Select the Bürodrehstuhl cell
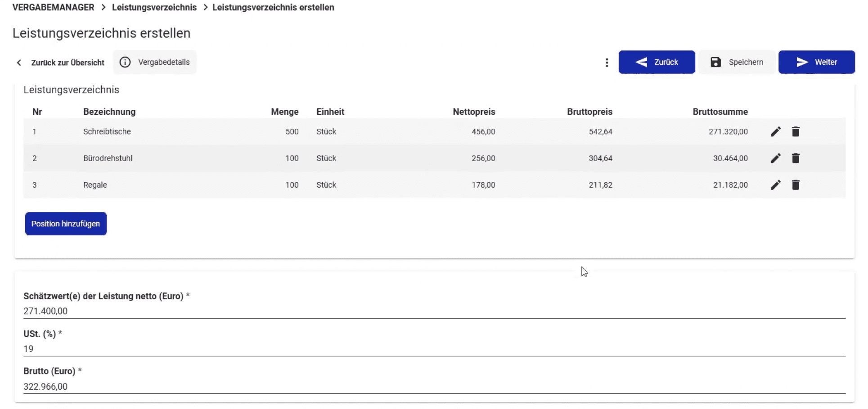This screenshot has width=868, height=409. click(108, 158)
